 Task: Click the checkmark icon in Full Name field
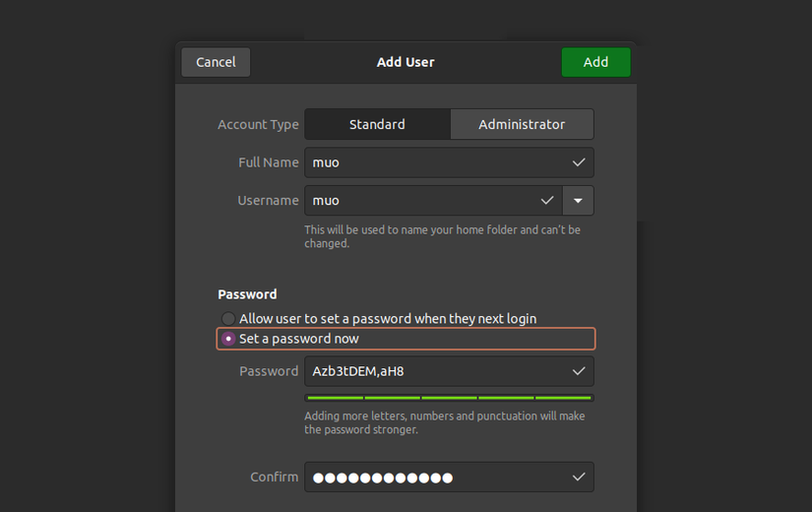[x=579, y=162]
